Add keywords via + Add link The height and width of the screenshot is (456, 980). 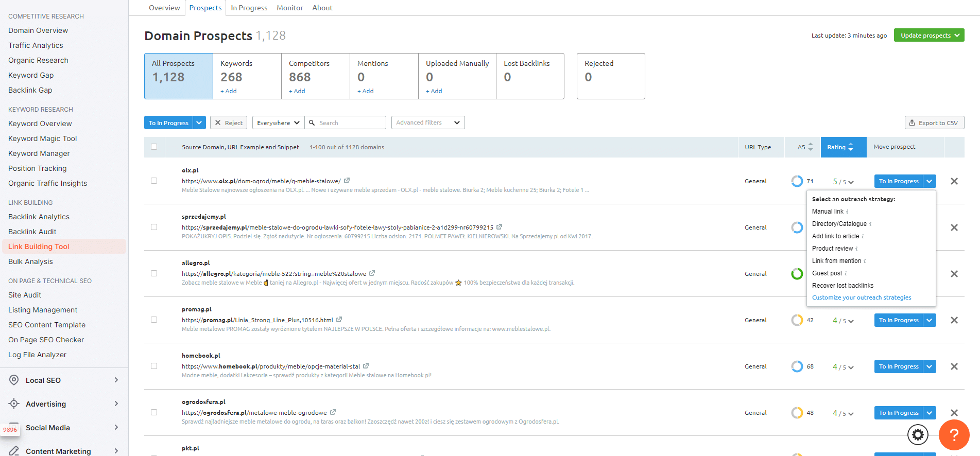pyautogui.click(x=229, y=91)
